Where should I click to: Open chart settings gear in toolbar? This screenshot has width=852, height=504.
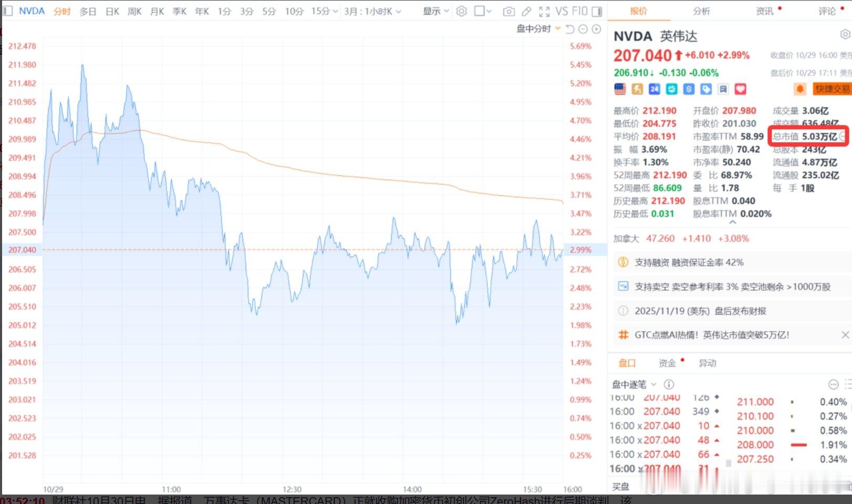tap(461, 11)
